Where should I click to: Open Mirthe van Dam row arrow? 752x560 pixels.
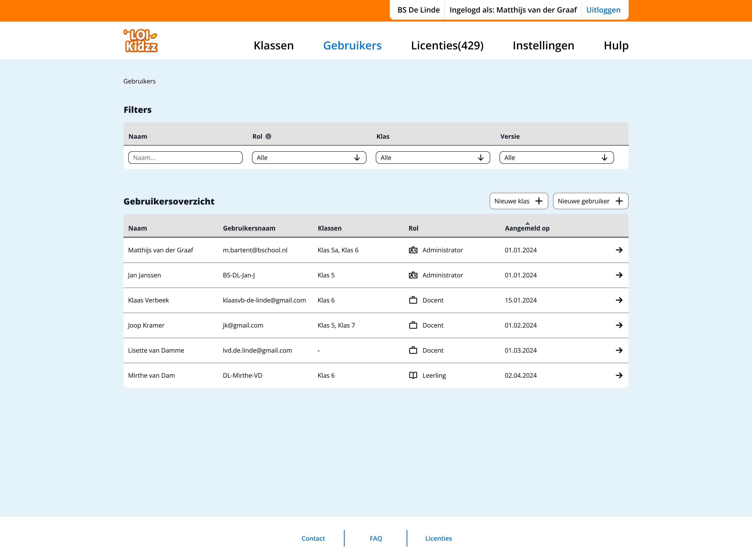(619, 375)
